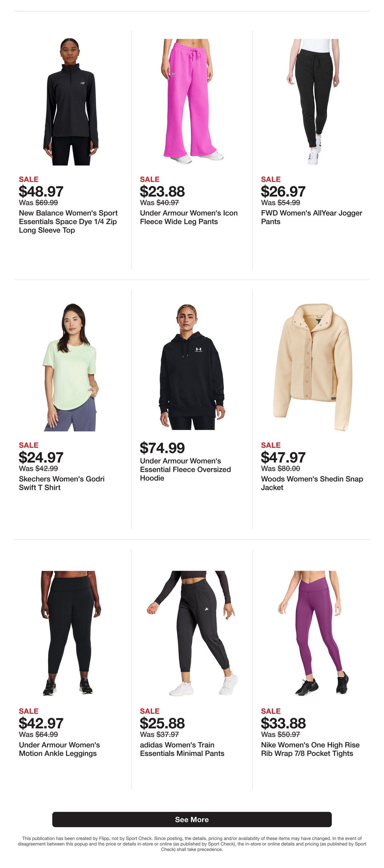The height and width of the screenshot is (868, 384).
Task: Click the $74.99 hoodie price
Action: 162,448
